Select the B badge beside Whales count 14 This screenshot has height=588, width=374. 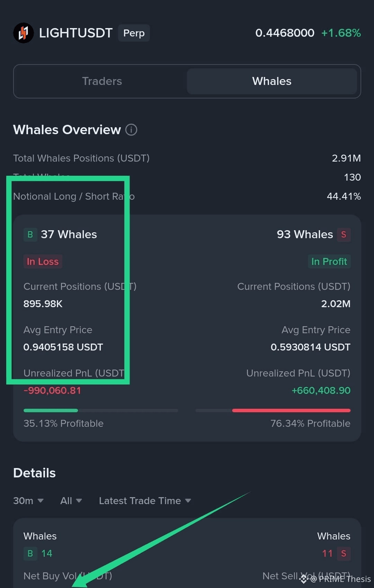(x=30, y=553)
